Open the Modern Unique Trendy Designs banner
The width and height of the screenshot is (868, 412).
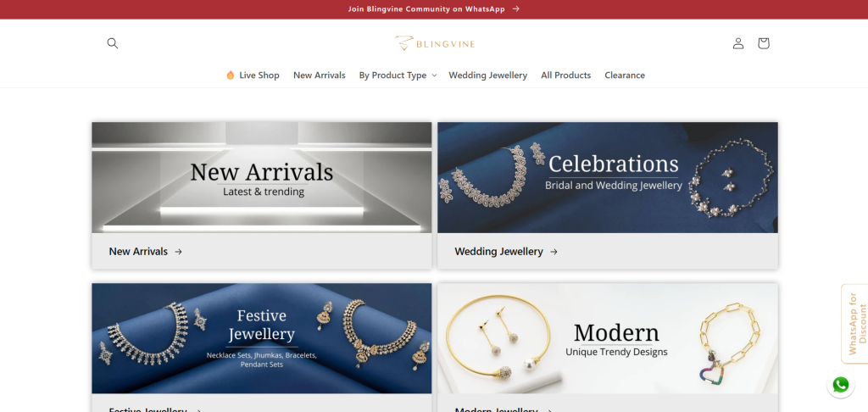[x=607, y=338]
